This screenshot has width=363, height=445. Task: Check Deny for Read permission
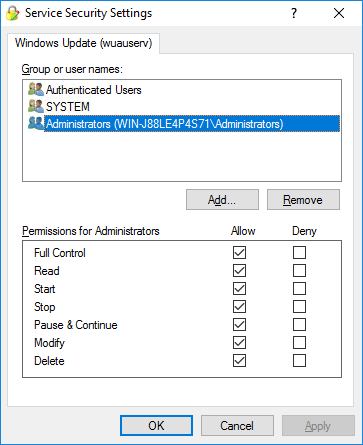299,270
